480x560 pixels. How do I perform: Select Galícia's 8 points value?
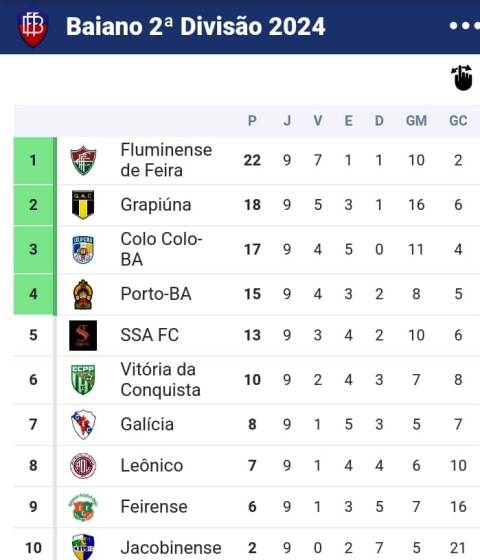[252, 424]
